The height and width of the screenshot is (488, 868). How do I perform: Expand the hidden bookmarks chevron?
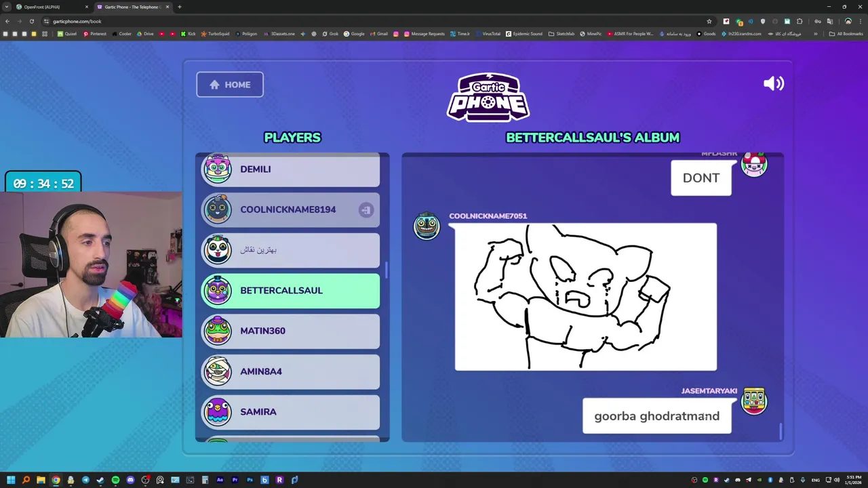point(816,33)
